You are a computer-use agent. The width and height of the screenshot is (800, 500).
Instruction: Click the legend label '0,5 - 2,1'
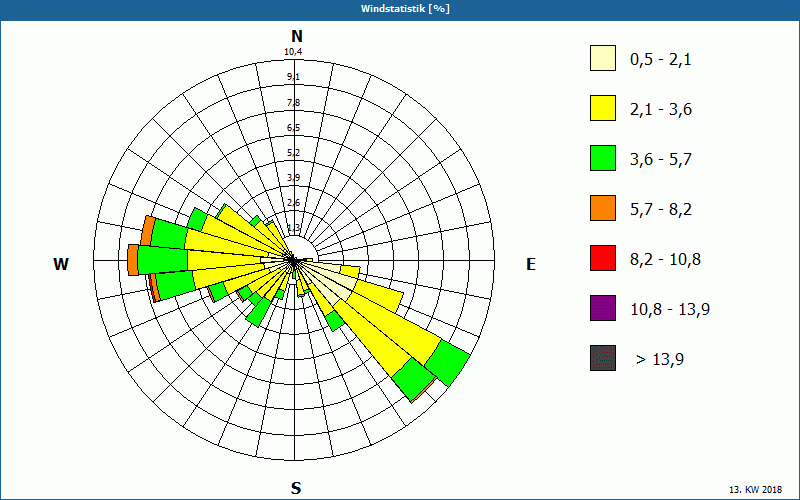click(661, 60)
